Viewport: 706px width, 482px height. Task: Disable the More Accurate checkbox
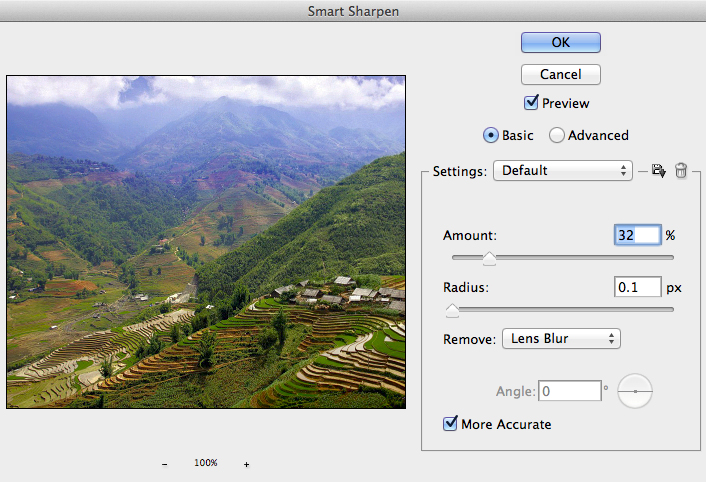[x=450, y=424]
